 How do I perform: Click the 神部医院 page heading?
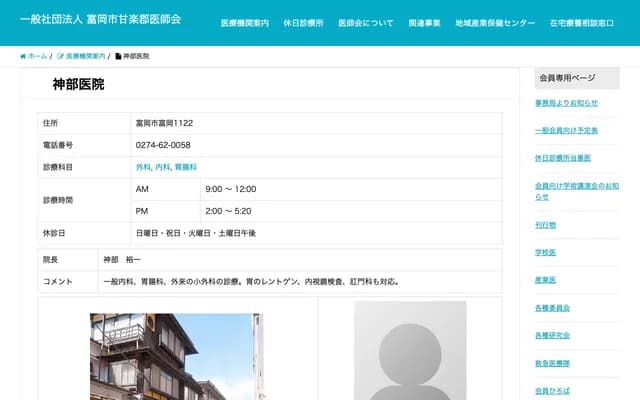[x=78, y=84]
